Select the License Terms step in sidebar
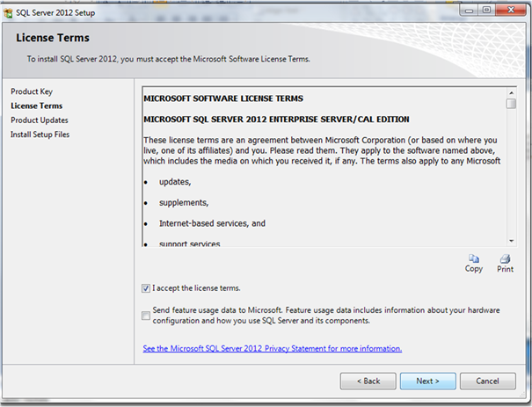532x407 pixels. 37,105
